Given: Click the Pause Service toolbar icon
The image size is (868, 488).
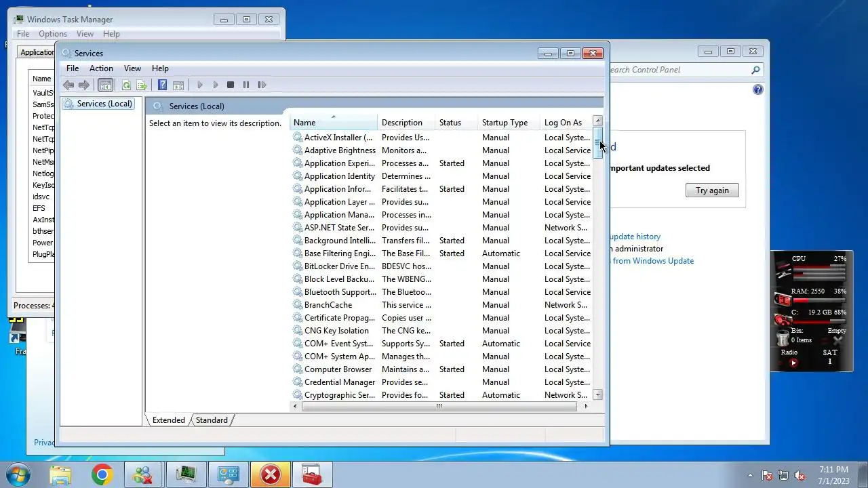Looking at the screenshot, I should pos(246,85).
